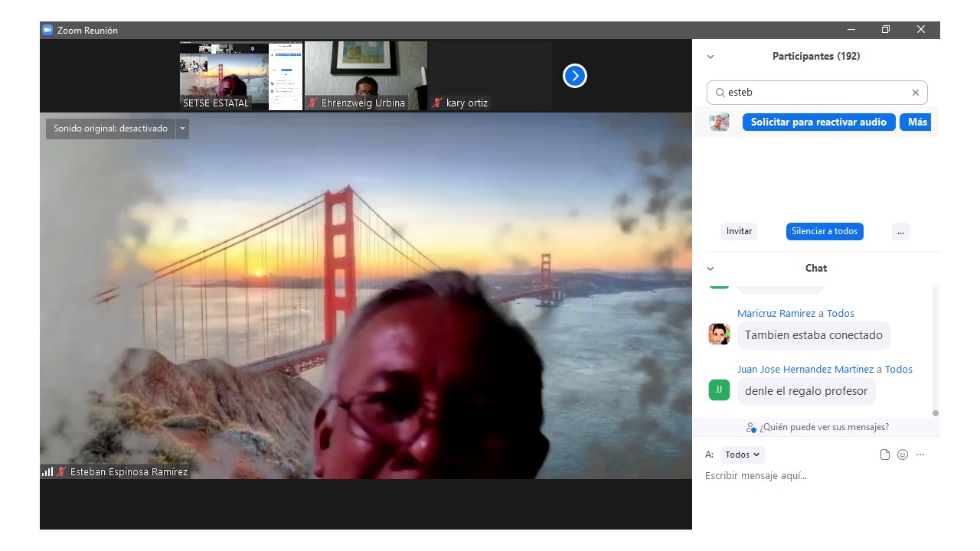980x551 pixels.
Task: Clear the participant search field
Action: tap(915, 93)
